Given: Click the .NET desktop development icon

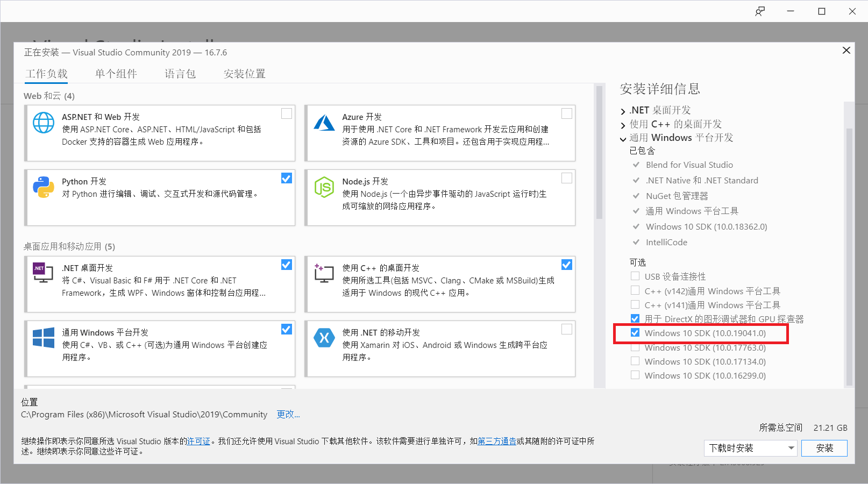Looking at the screenshot, I should click(x=44, y=273).
